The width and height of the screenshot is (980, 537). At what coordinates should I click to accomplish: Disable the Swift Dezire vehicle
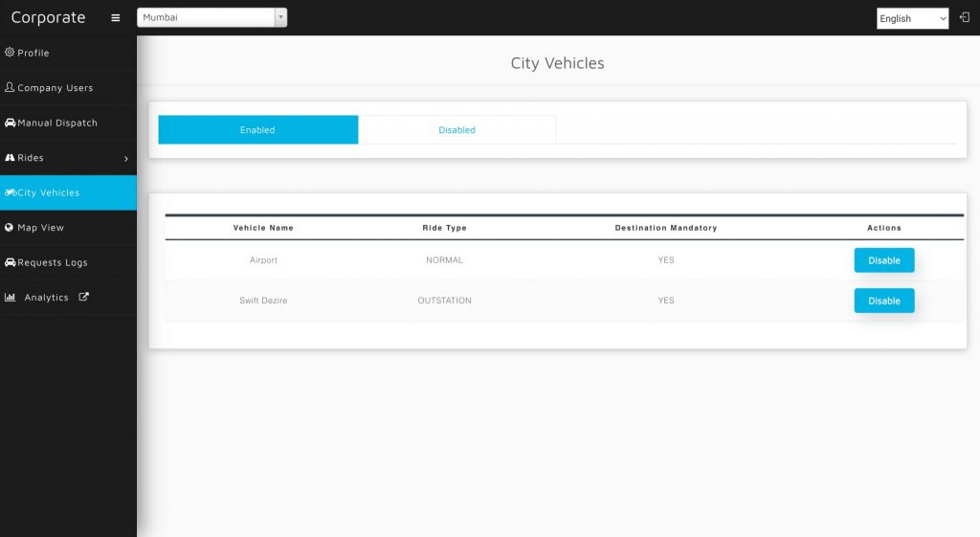pyautogui.click(x=883, y=301)
